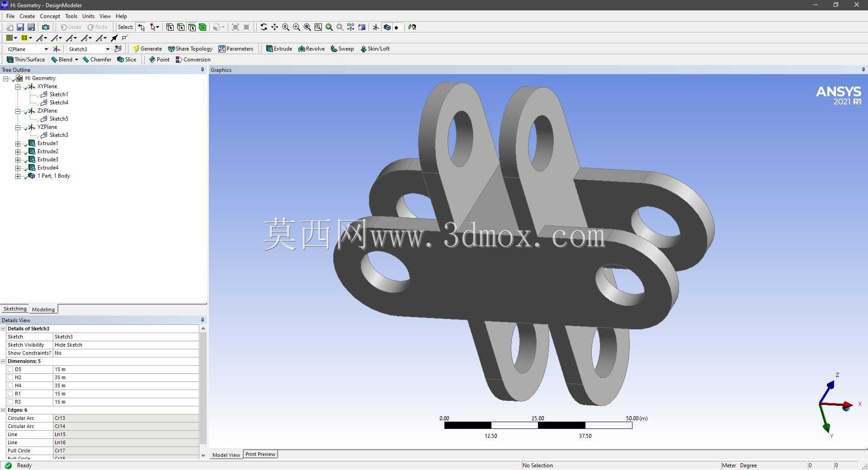Select the Pan view tool
The height and width of the screenshot is (470, 868).
coord(274,27)
